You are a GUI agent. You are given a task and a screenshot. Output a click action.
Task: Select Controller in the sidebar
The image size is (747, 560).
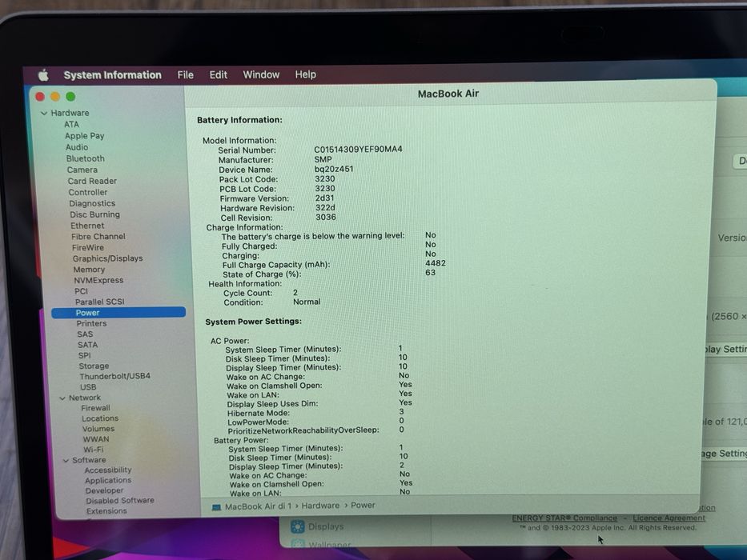tap(87, 192)
